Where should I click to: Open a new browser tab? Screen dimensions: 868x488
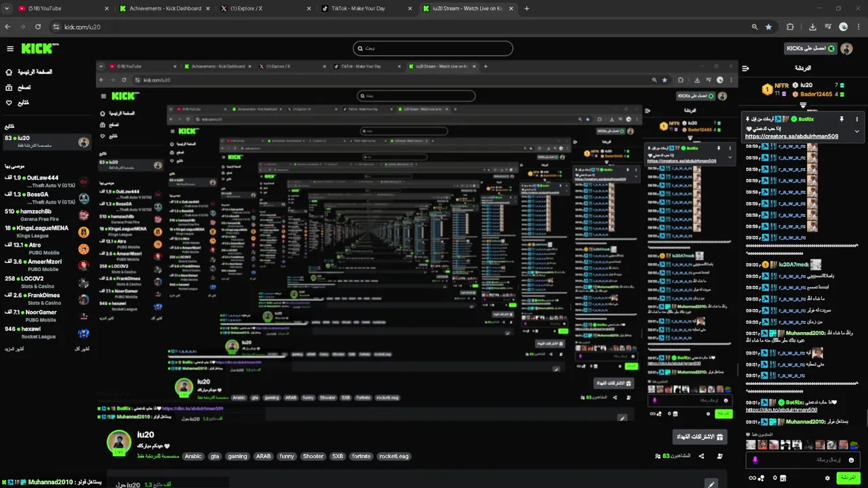pyautogui.click(x=527, y=8)
